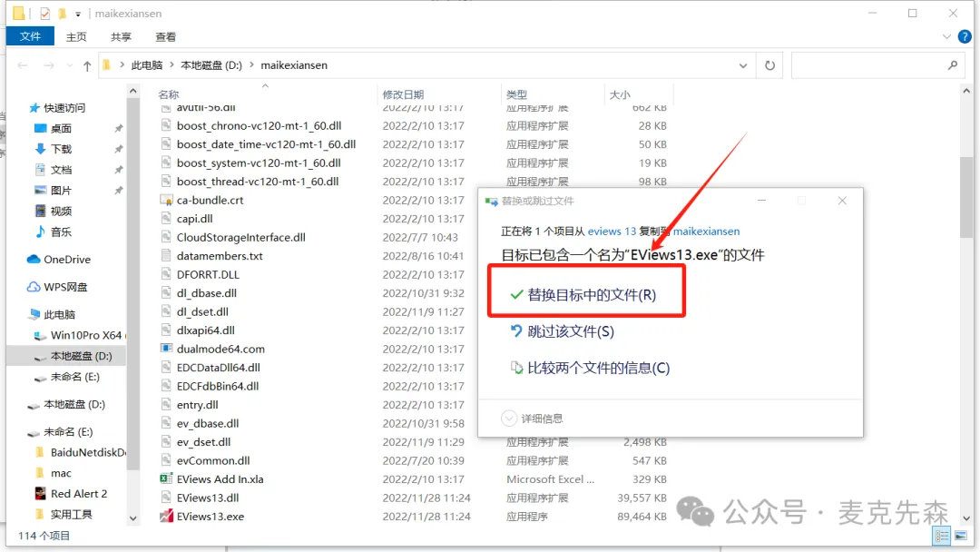Image resolution: width=980 pixels, height=552 pixels.
Task: Switch to large icons view layout
Action: click(x=961, y=536)
